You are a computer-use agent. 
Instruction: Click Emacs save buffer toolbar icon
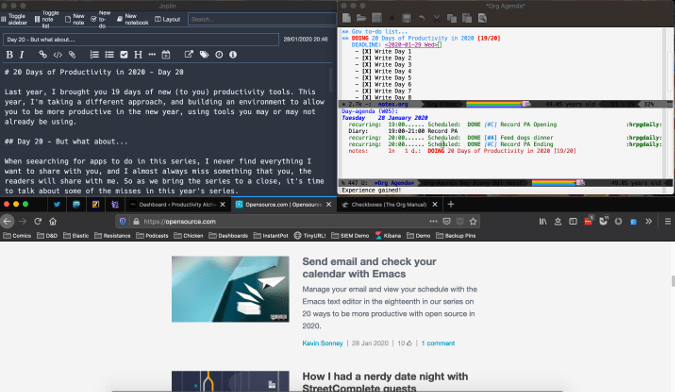tap(406, 18)
